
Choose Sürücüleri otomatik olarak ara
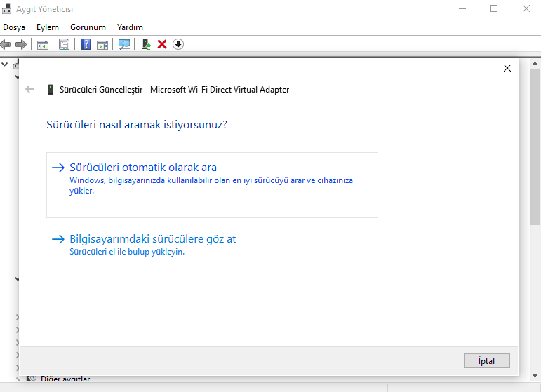click(143, 168)
